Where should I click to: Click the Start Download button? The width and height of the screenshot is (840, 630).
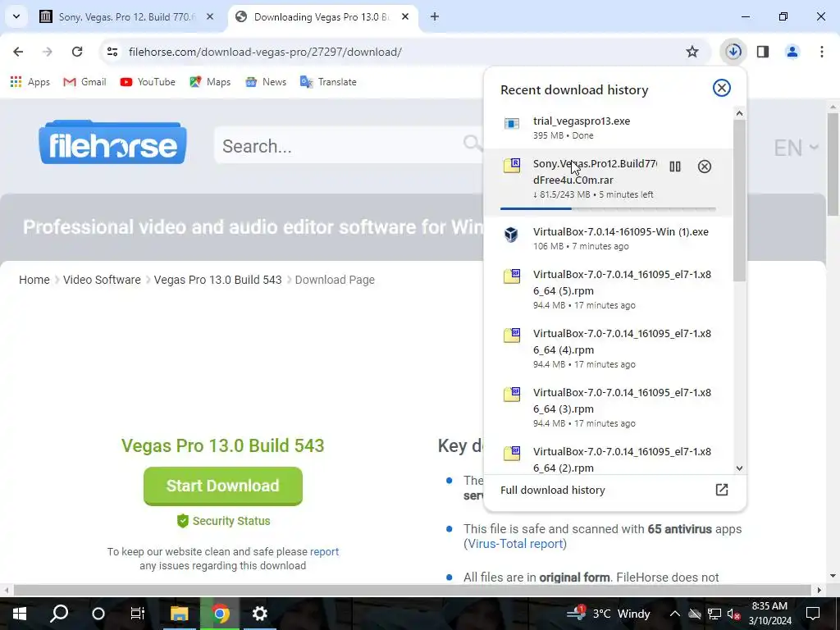pos(223,486)
